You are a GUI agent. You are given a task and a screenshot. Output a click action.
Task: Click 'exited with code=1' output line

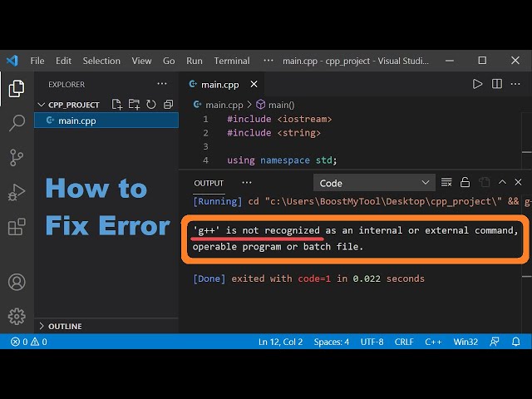point(281,278)
